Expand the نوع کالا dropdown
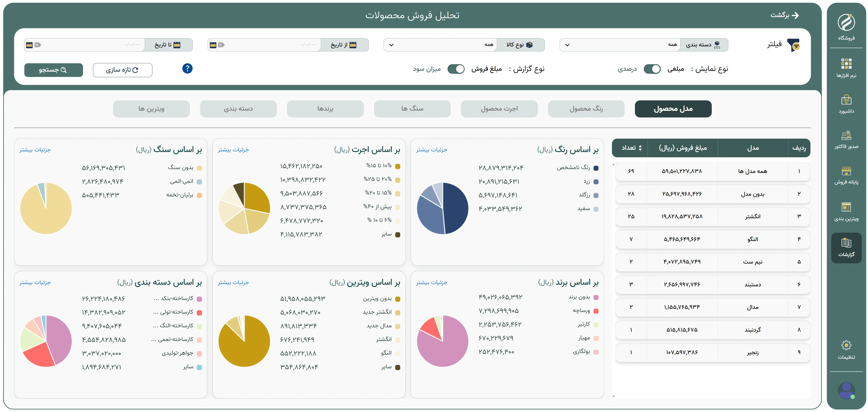 [x=440, y=45]
